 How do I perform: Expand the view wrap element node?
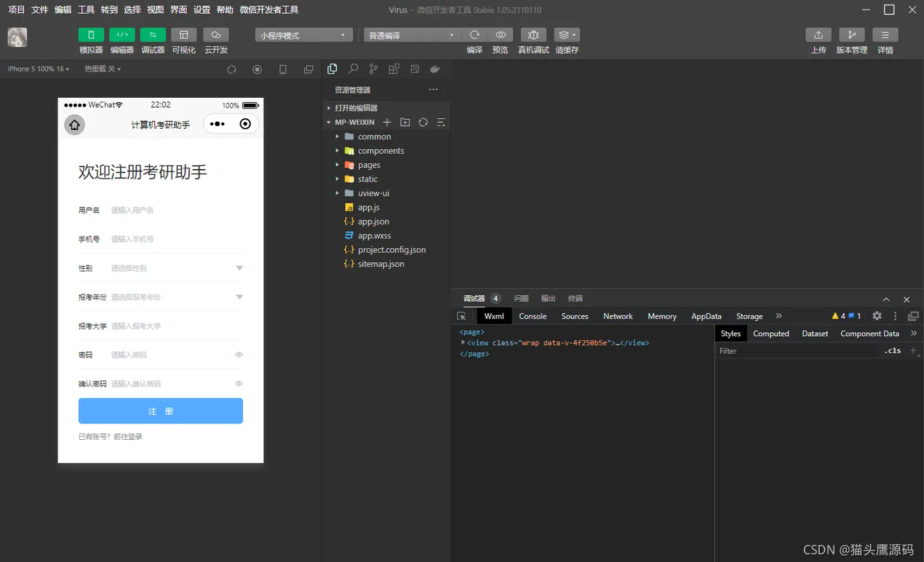[463, 343]
